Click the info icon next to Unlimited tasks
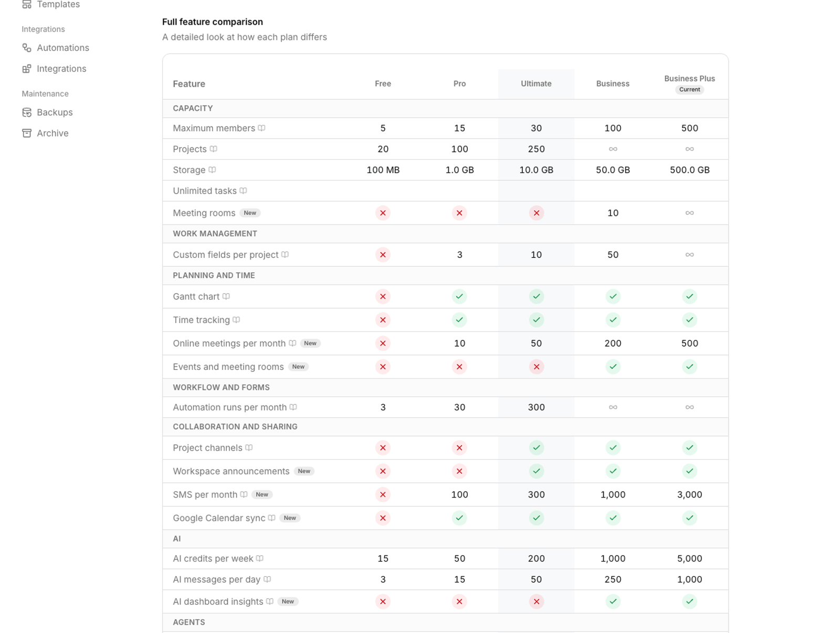840x633 pixels. pos(243,191)
